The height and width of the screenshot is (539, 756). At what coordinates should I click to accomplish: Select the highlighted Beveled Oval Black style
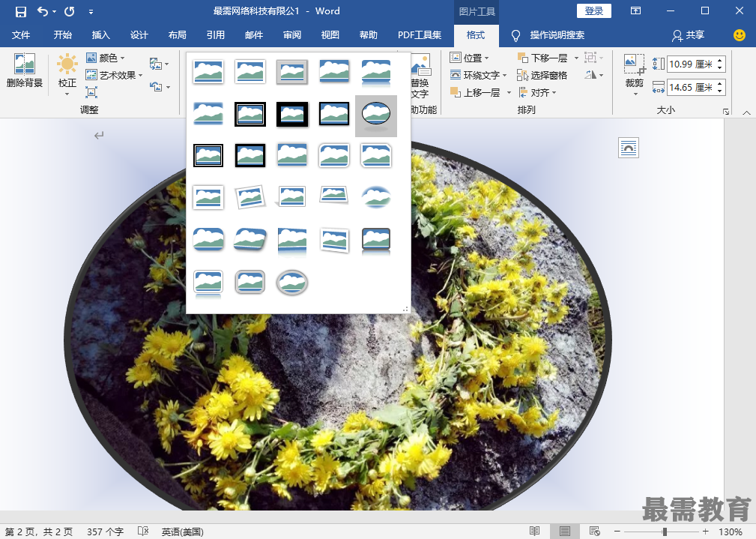click(376, 115)
